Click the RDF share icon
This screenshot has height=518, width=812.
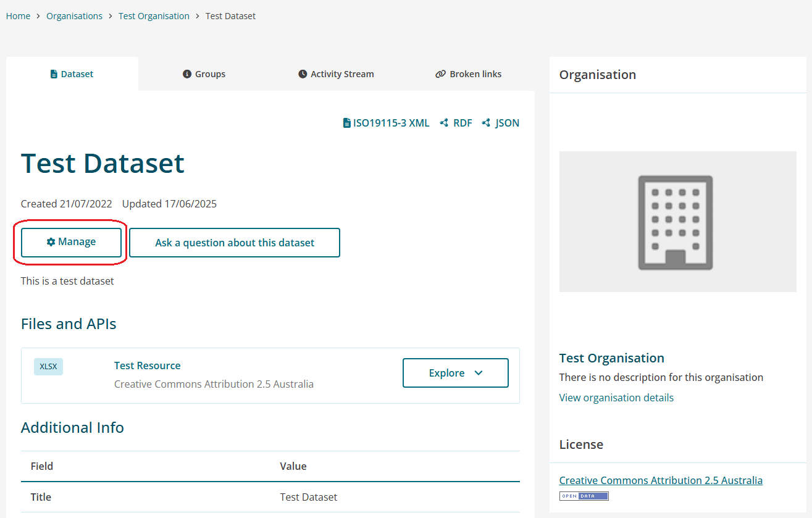(x=444, y=123)
